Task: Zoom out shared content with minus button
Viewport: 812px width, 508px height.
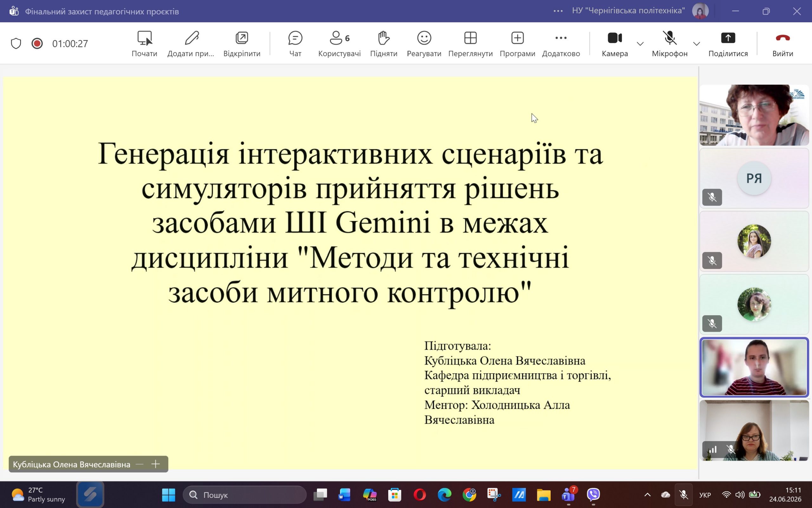Action: [x=140, y=464]
